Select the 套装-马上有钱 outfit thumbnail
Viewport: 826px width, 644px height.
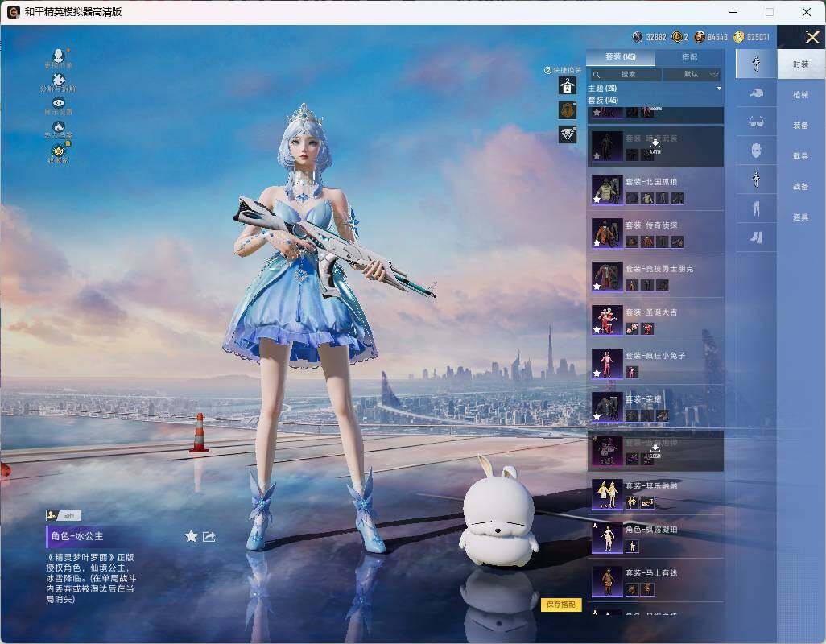coord(607,581)
